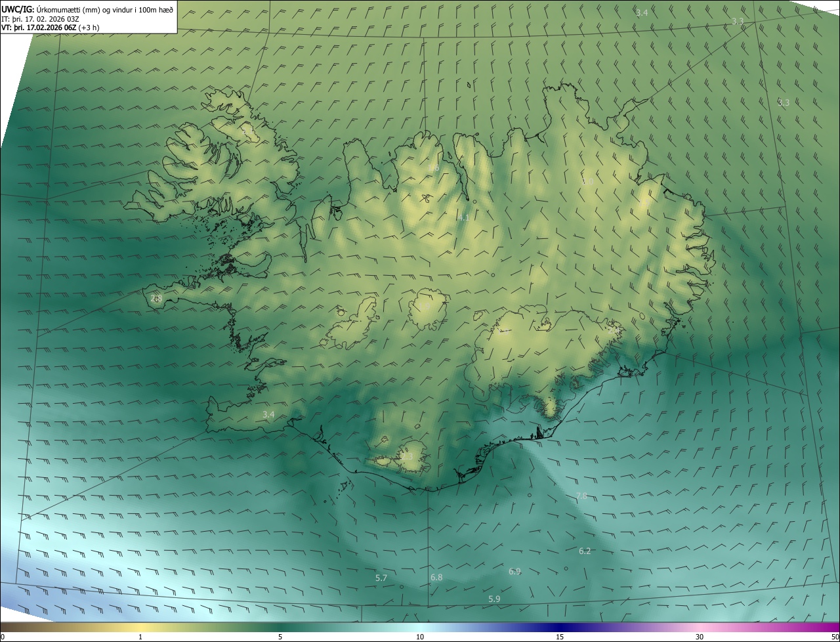Click the 4.1 value label in north Iceland
The width and height of the screenshot is (840, 642).
pos(463,217)
